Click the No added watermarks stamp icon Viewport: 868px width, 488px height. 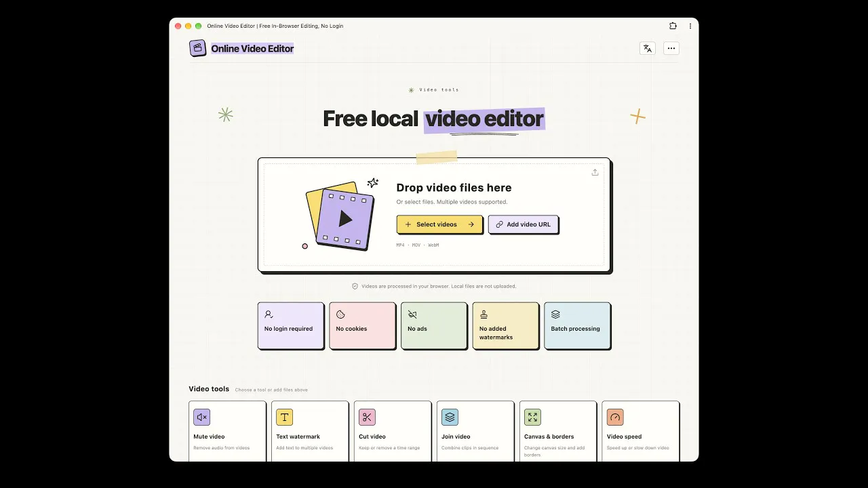click(484, 314)
